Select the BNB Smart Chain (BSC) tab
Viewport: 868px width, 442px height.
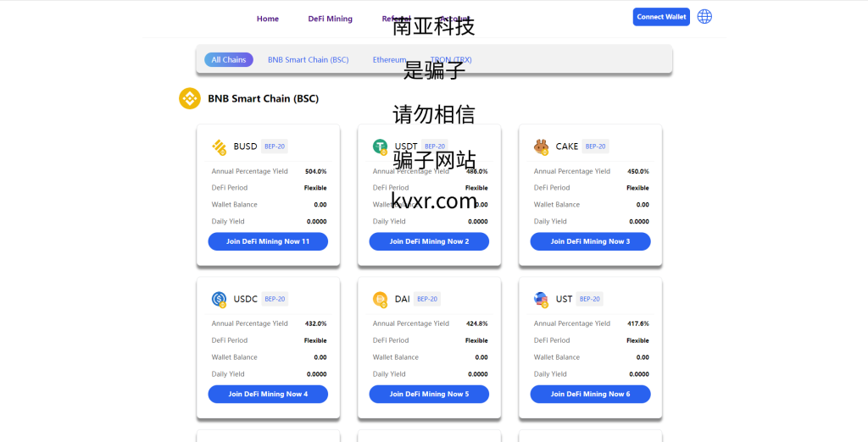click(x=309, y=60)
